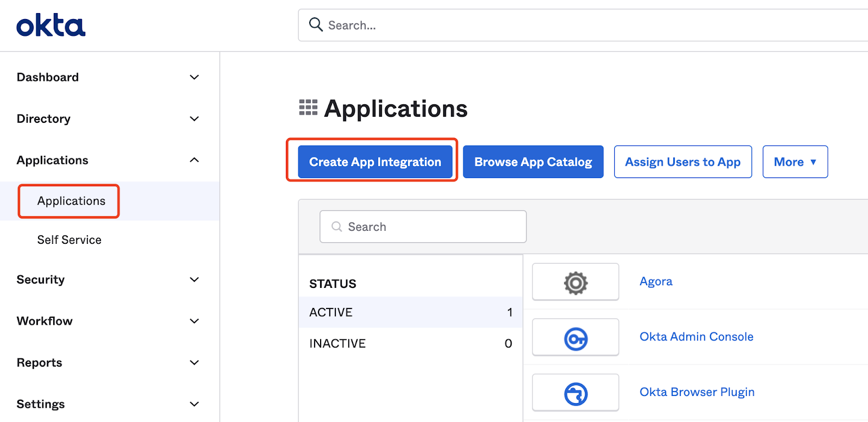Screen dimensions: 868x422
Task: Click Browse App Catalog button
Action: pos(533,162)
